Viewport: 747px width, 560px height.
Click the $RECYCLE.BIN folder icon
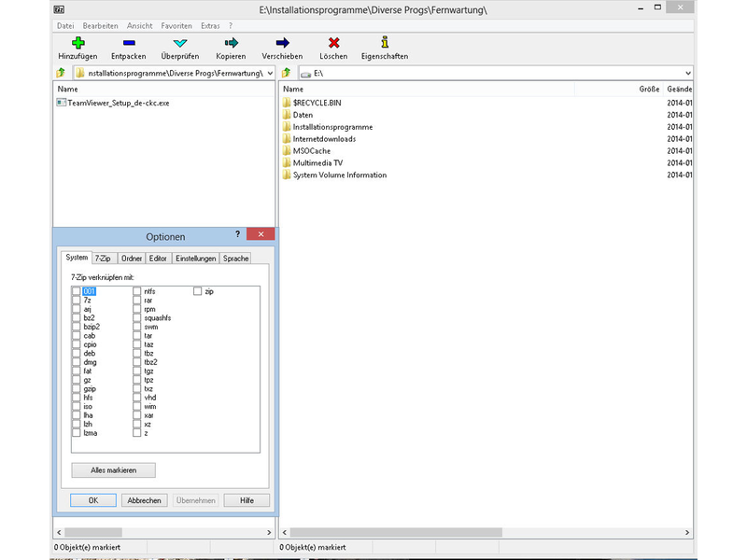(287, 103)
